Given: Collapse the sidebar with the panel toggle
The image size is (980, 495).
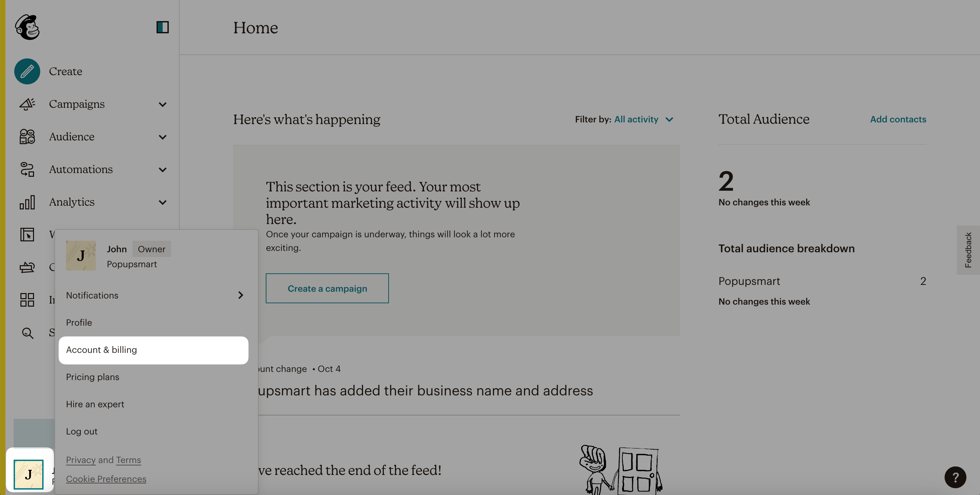Looking at the screenshot, I should click(x=163, y=27).
